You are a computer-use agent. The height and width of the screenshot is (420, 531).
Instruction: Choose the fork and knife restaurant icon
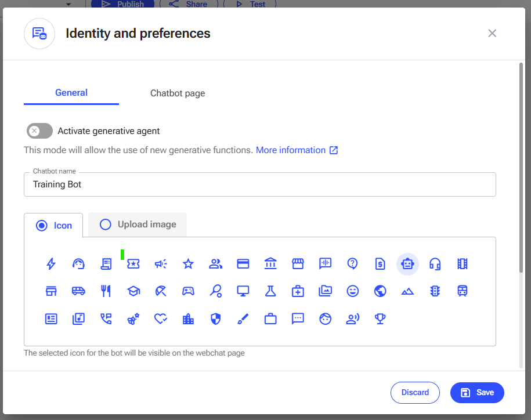point(106,291)
